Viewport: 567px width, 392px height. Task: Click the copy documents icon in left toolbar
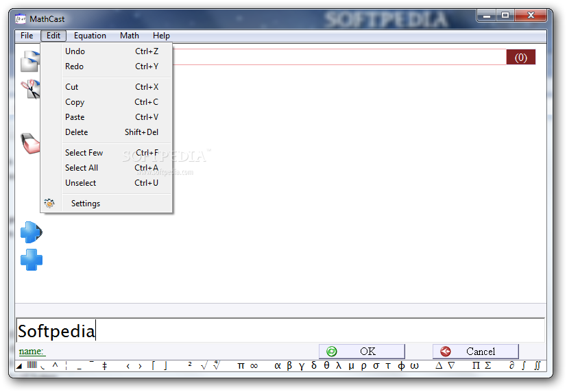(30, 61)
